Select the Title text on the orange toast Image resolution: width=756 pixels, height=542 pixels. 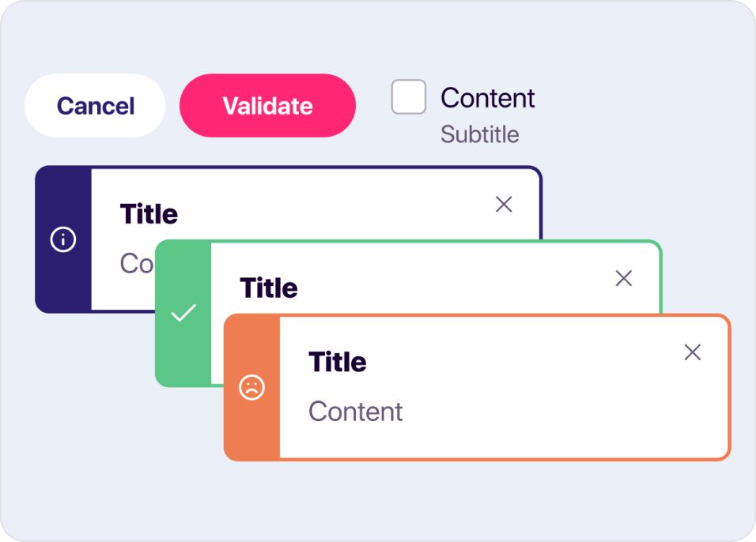click(x=338, y=362)
